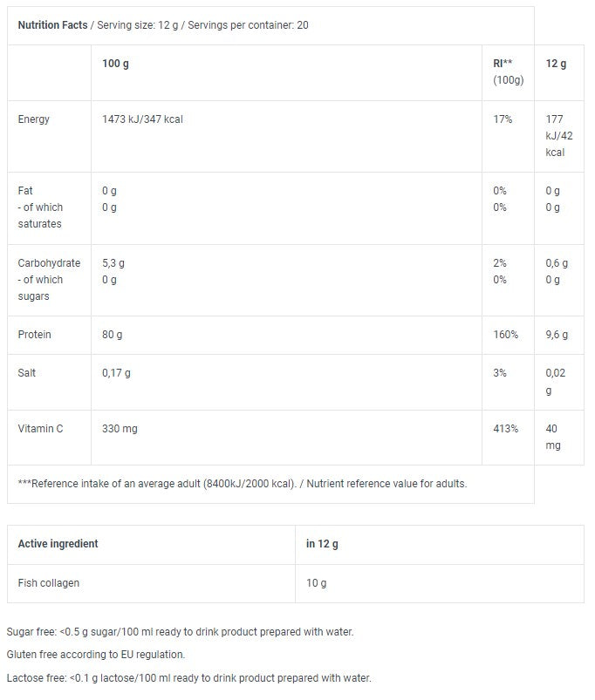Click the Nutrition Facts heading text
The height and width of the screenshot is (700, 595).
tap(52, 25)
